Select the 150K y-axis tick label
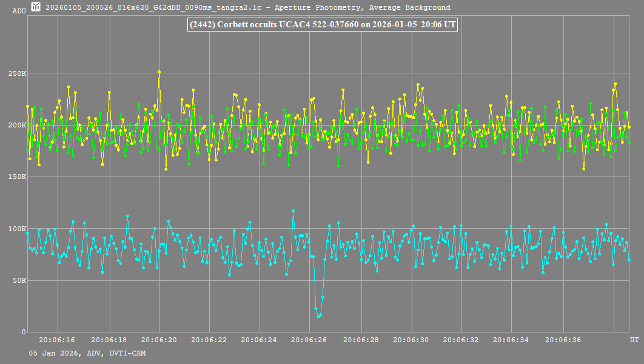 tap(17, 177)
